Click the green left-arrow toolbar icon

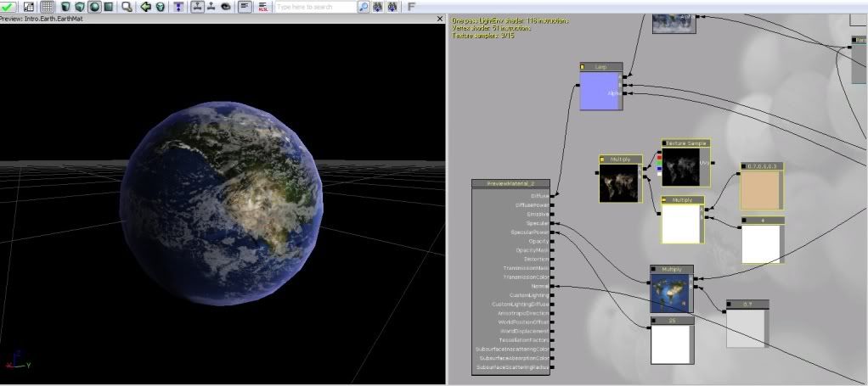pyautogui.click(x=145, y=7)
